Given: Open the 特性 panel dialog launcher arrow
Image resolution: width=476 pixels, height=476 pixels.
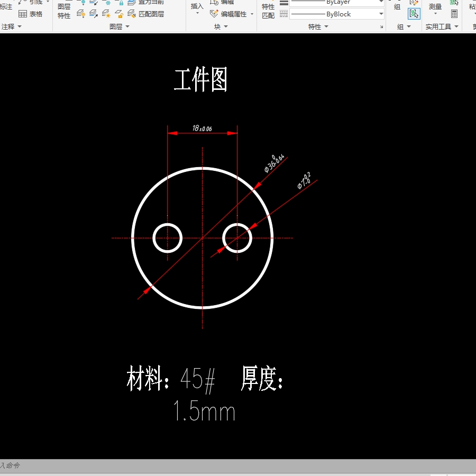Looking at the screenshot, I should coord(381,27).
